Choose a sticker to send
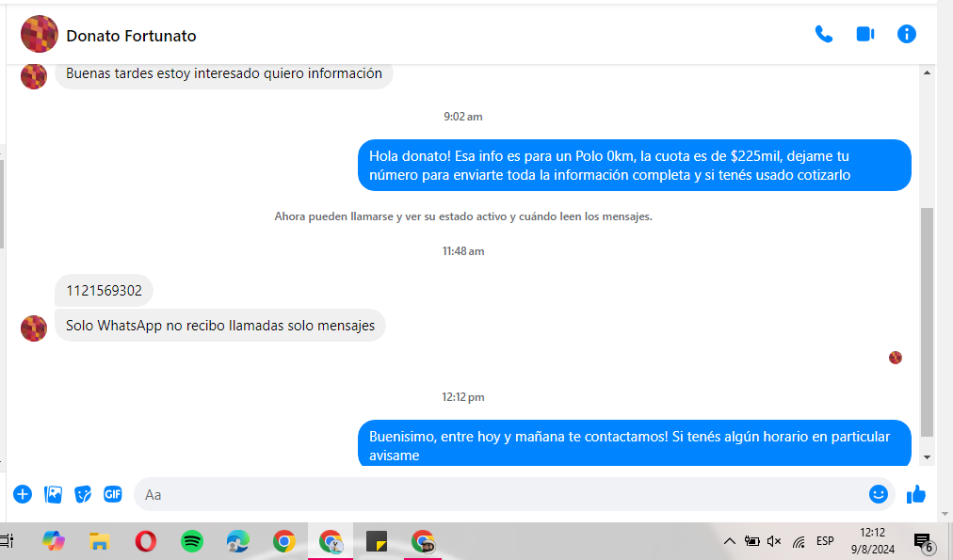 click(x=83, y=494)
